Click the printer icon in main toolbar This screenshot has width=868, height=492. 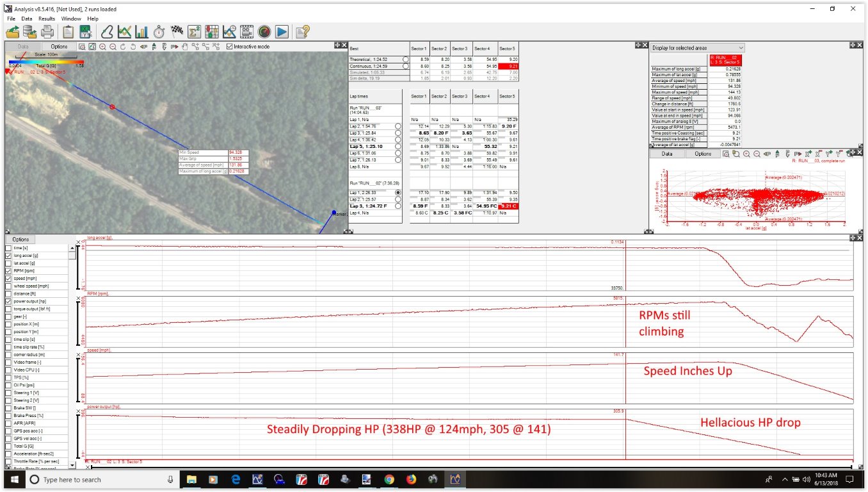[47, 31]
